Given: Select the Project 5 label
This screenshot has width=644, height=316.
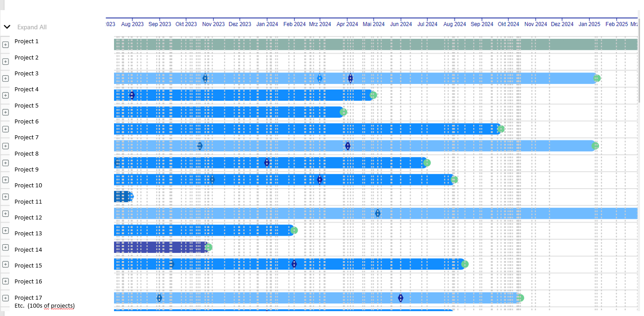Looking at the screenshot, I should point(26,106).
